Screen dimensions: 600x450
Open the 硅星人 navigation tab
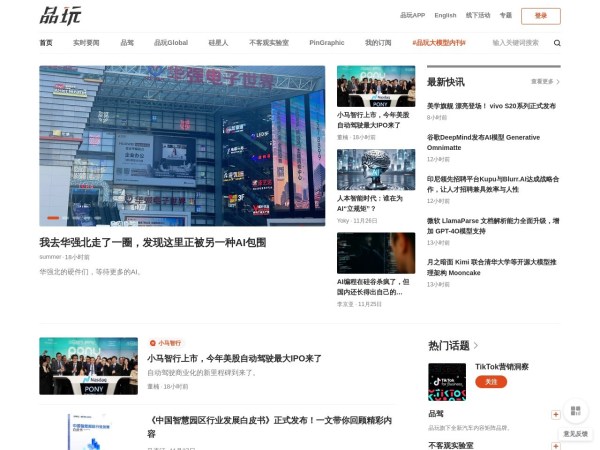click(218, 43)
